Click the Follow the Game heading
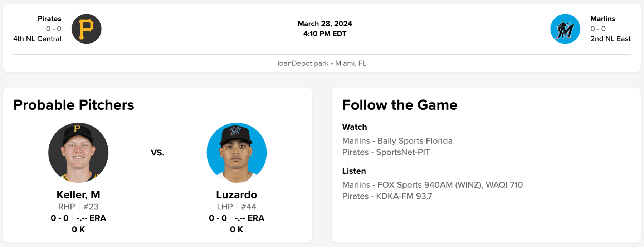Image resolution: width=644 pixels, height=247 pixels. 400,105
